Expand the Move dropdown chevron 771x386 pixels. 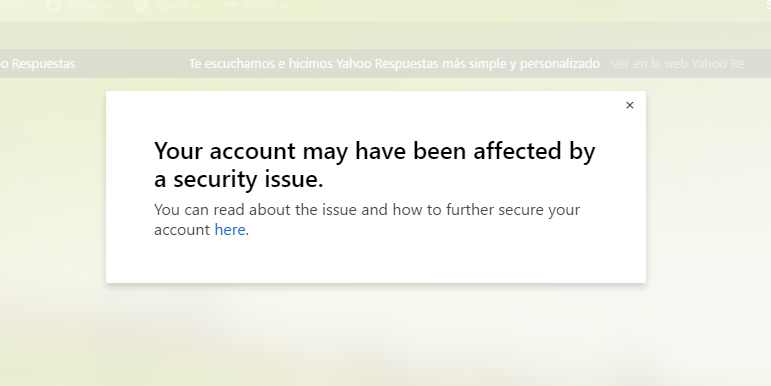point(109,5)
